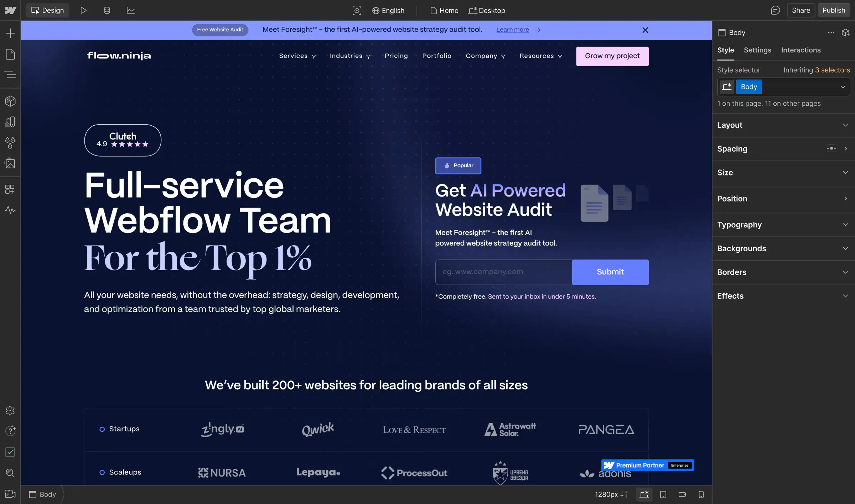Open the CMS database icon
The image size is (855, 504).
107,10
